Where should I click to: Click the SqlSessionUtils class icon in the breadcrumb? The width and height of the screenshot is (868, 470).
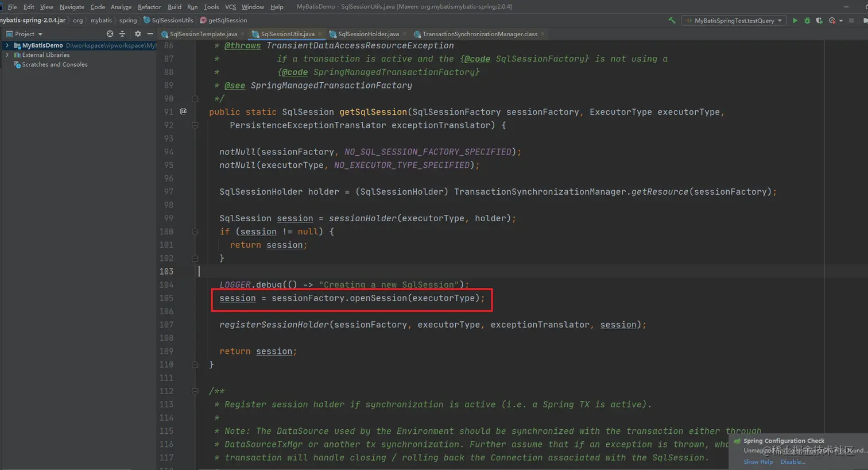click(x=147, y=20)
